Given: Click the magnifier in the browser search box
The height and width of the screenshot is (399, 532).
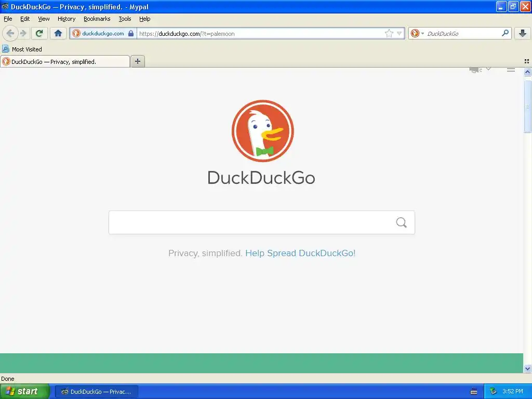Looking at the screenshot, I should pyautogui.click(x=505, y=33).
